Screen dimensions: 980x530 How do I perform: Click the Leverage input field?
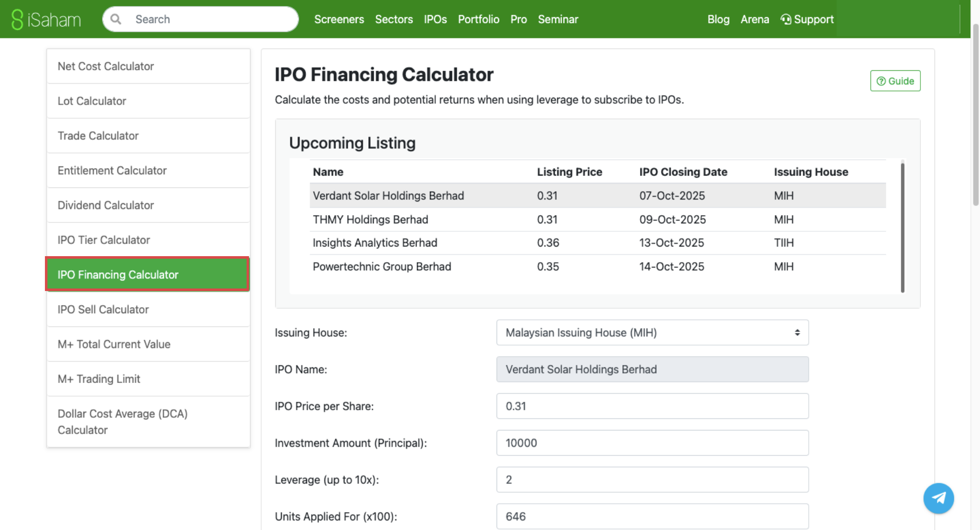click(652, 479)
